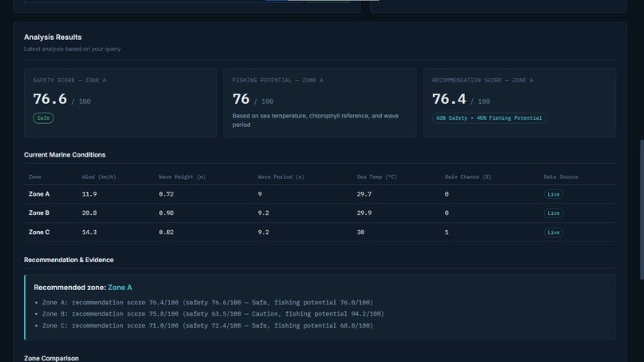644x362 pixels.
Task: Click the Recommendation Score – Zone A card title
Action: pos(483,81)
